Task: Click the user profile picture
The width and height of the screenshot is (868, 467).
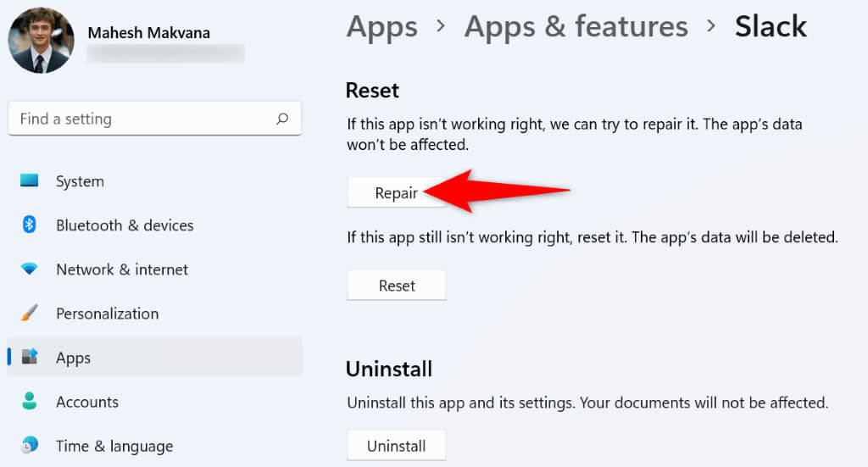Action: pos(41,41)
